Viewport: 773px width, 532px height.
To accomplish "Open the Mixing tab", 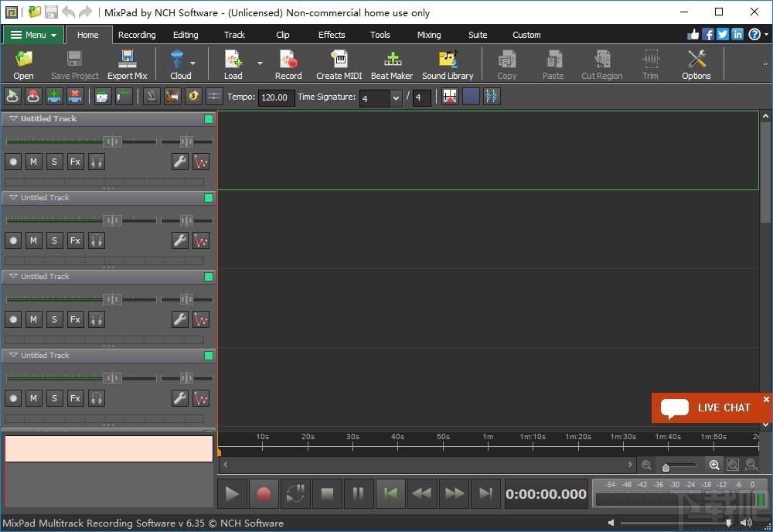I will [x=429, y=35].
